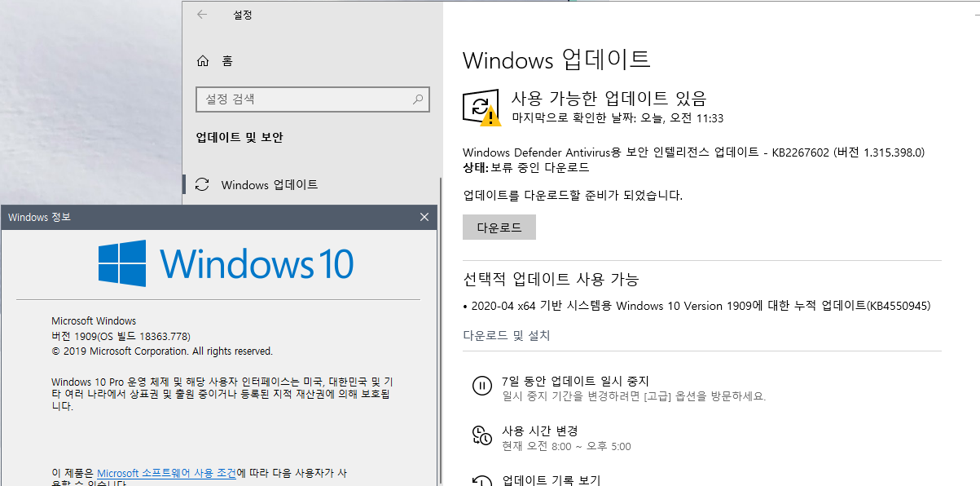Open 7일 동안 업데이트 일시 중지 option
Image resolution: width=980 pixels, height=486 pixels.
point(575,381)
